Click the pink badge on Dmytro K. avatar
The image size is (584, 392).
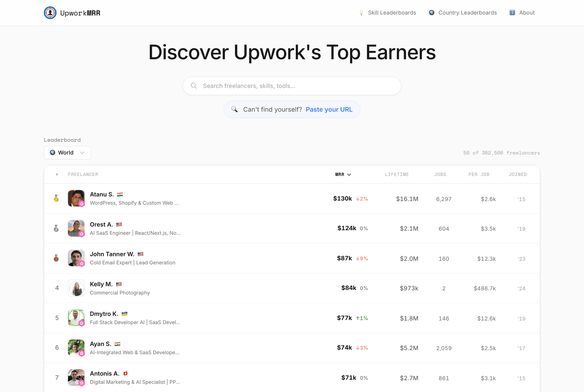(82, 323)
